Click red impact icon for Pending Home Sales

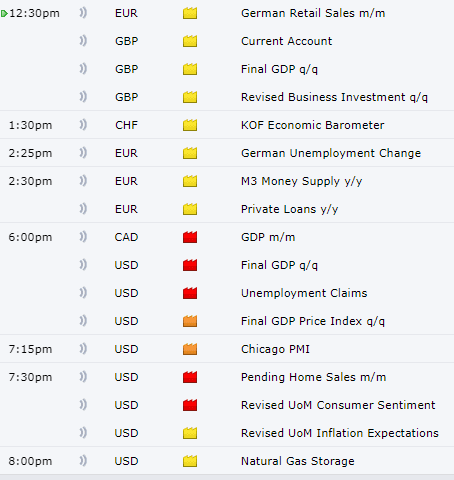pyautogui.click(x=190, y=377)
